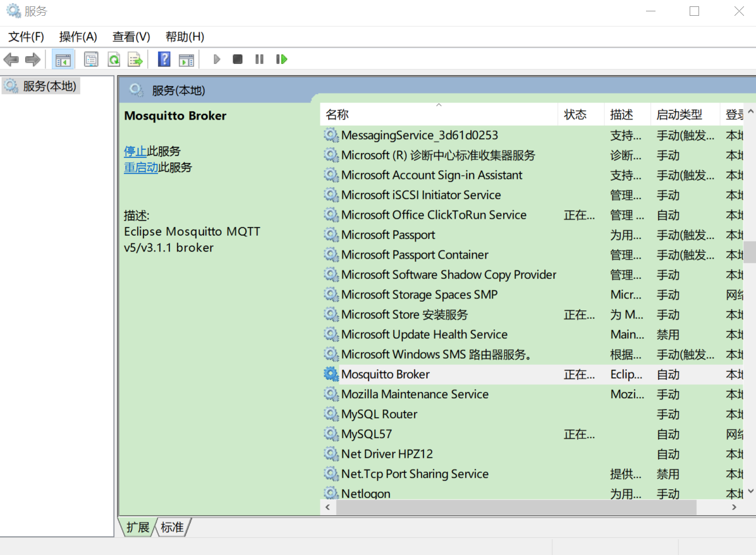Select Services (Local) in the left tree

pos(41,87)
